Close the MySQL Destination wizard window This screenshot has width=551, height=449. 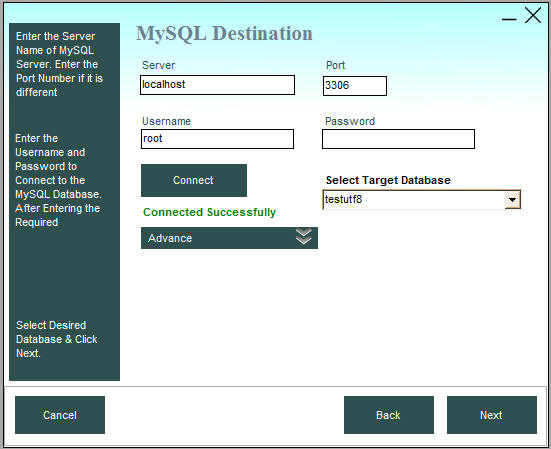coord(533,15)
